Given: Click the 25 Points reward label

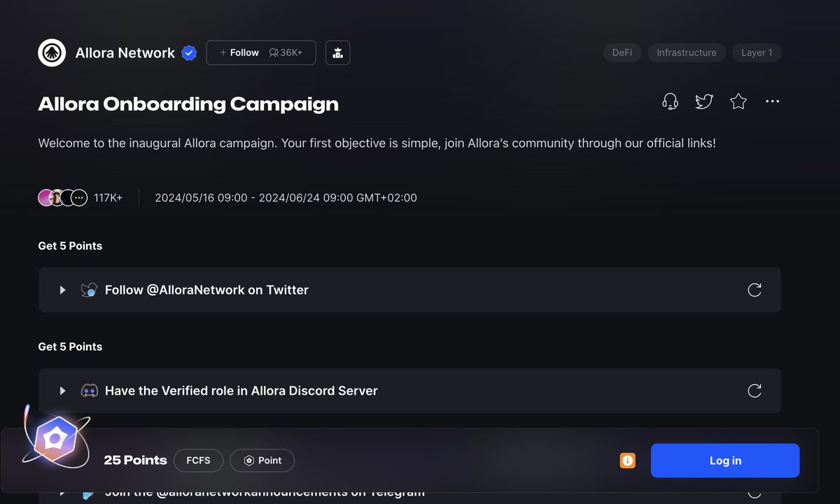Looking at the screenshot, I should click(135, 461).
